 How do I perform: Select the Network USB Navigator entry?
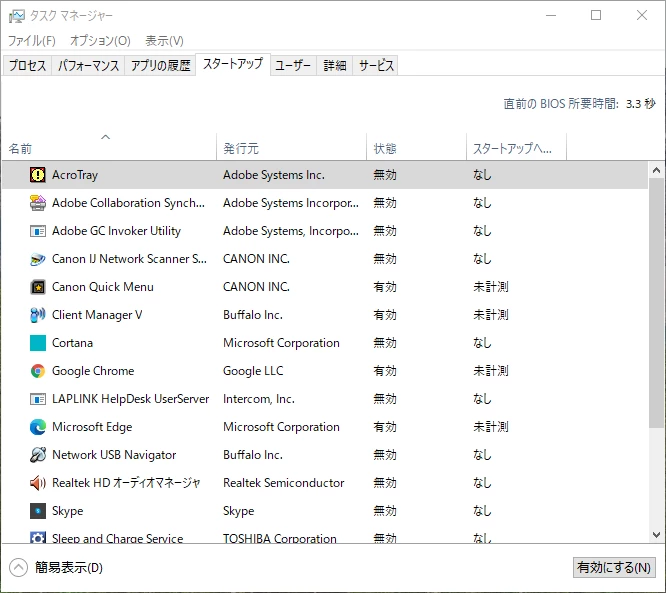[x=114, y=455]
